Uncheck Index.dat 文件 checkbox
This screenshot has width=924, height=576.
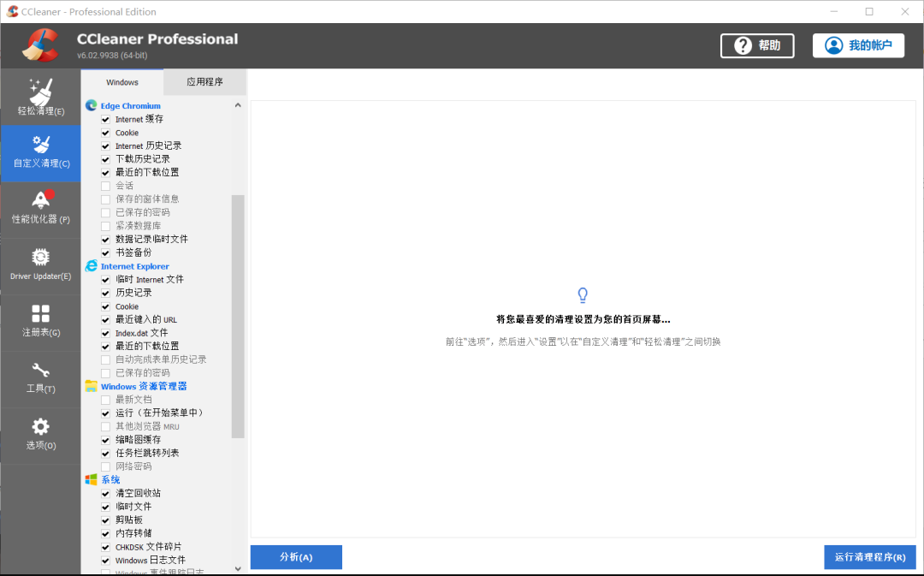(105, 333)
